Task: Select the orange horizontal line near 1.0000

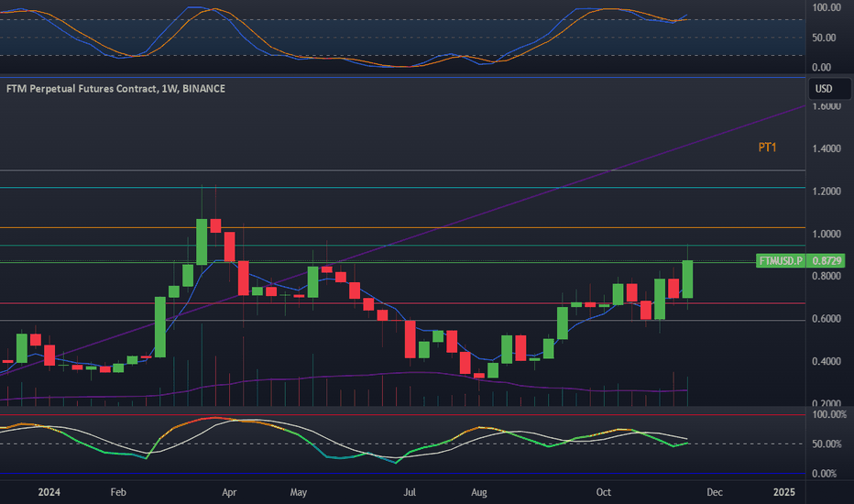Action: 403,228
